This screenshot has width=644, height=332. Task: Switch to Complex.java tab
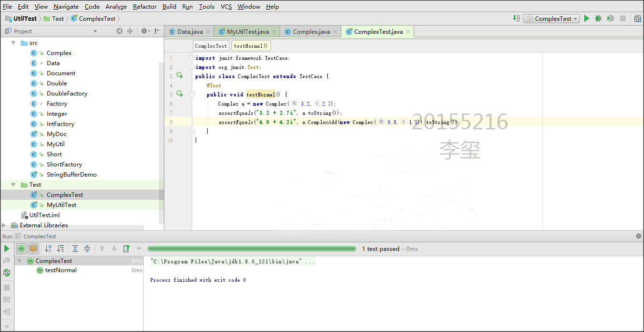pos(311,31)
